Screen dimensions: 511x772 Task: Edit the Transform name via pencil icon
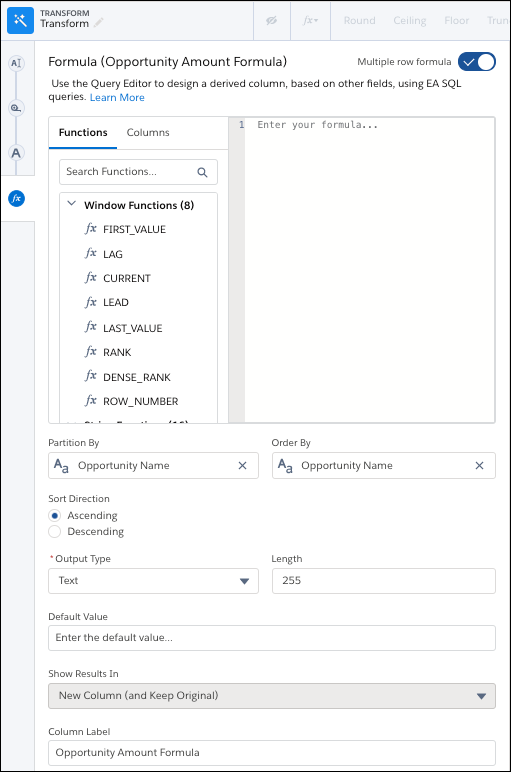(99, 23)
